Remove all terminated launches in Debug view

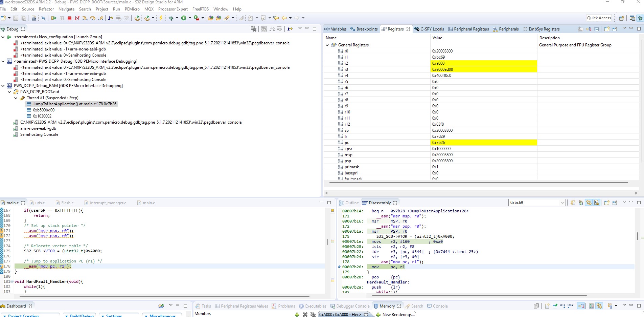pyautogui.click(x=254, y=29)
